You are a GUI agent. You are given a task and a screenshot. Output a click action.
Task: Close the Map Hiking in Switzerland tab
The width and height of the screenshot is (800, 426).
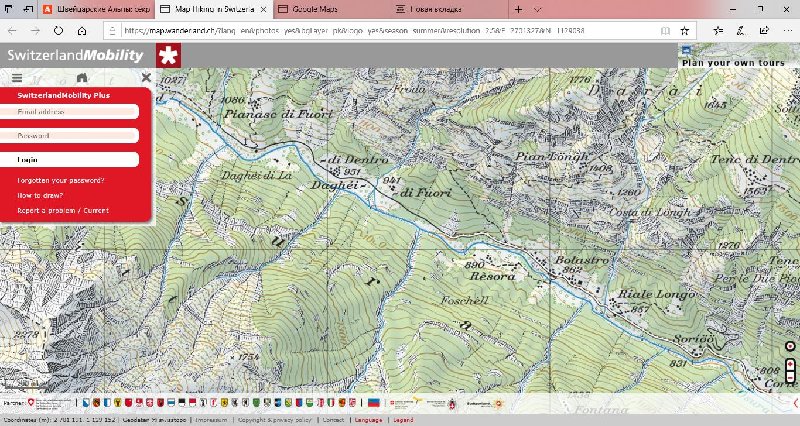point(263,9)
